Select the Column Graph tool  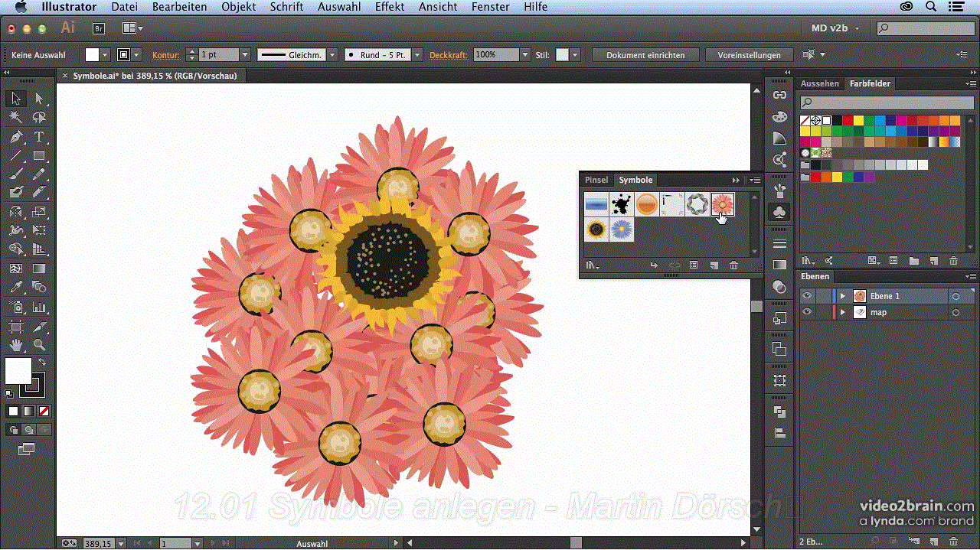coord(39,308)
